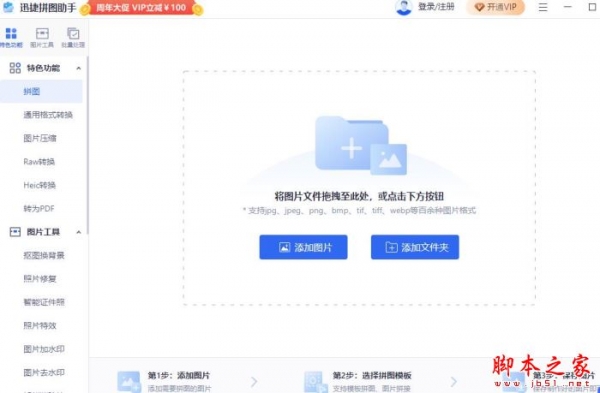
Task: Click the 第2步 选择拼图模板 step icon
Action: [316, 382]
